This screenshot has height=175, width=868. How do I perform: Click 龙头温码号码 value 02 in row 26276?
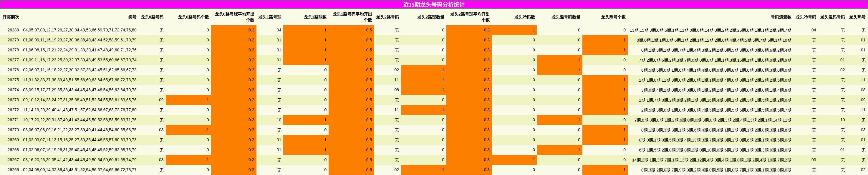pos(842,70)
